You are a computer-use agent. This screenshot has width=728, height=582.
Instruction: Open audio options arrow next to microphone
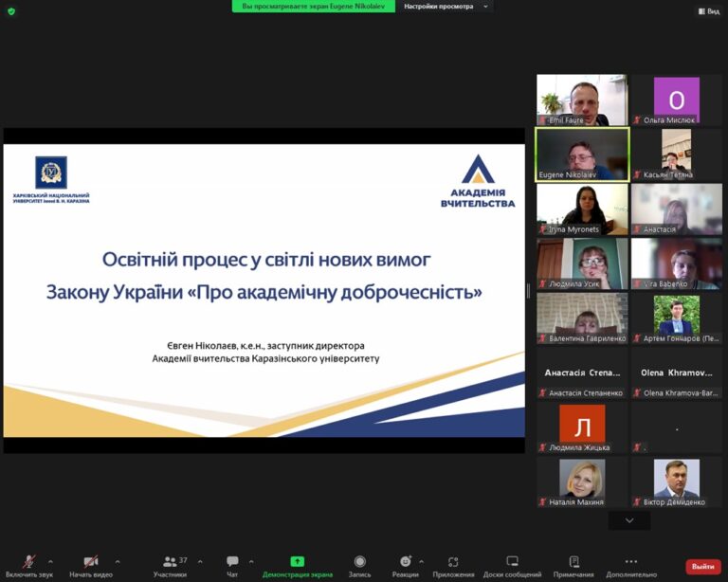click(x=50, y=561)
